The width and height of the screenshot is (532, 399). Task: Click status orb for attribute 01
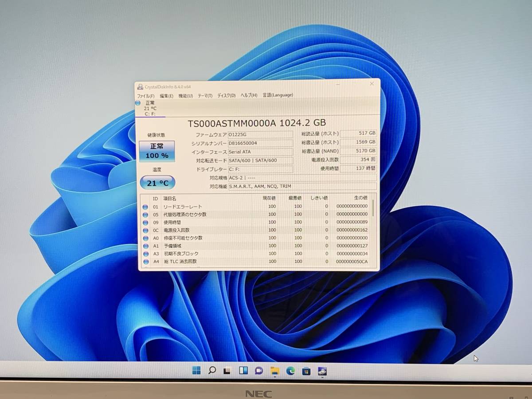(x=145, y=207)
